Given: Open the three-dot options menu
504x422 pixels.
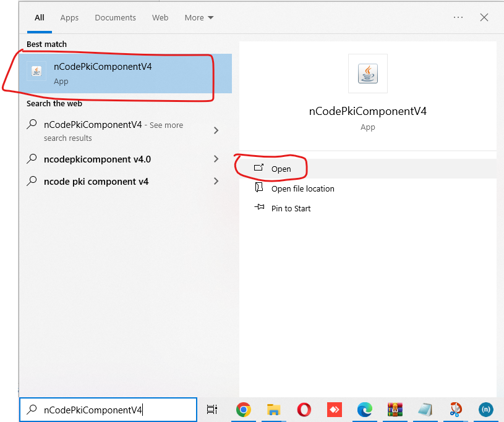Looking at the screenshot, I should 458,17.
